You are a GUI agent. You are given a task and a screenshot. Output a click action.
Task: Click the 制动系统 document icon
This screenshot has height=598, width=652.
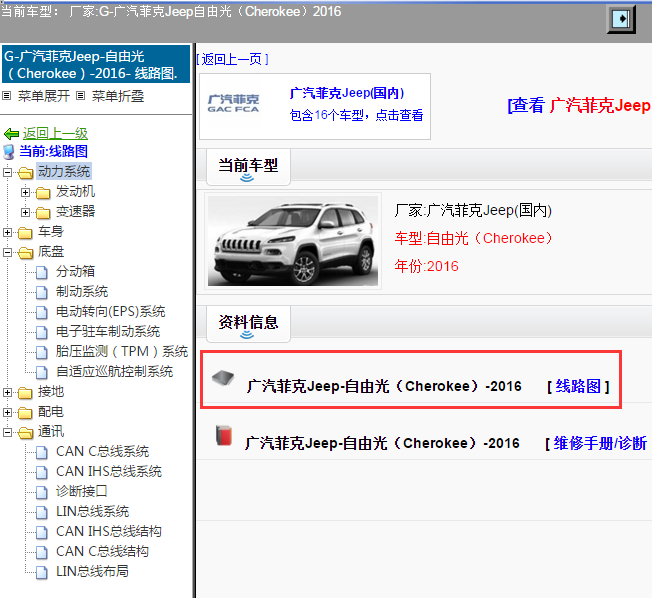click(x=42, y=292)
